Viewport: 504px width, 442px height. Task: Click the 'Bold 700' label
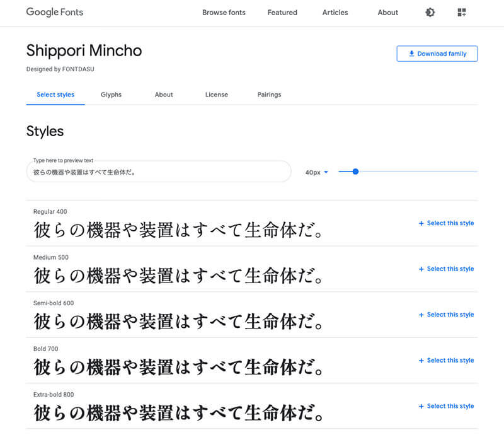pos(45,349)
